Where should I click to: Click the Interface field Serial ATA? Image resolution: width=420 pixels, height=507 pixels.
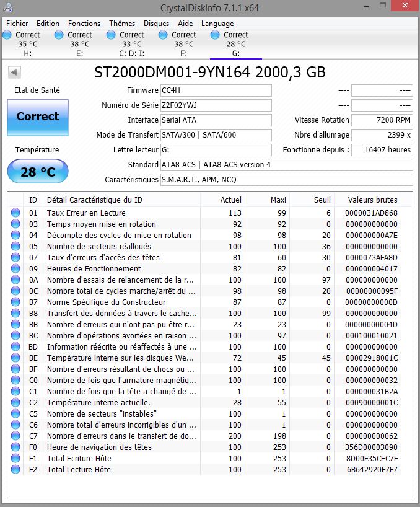216,120
